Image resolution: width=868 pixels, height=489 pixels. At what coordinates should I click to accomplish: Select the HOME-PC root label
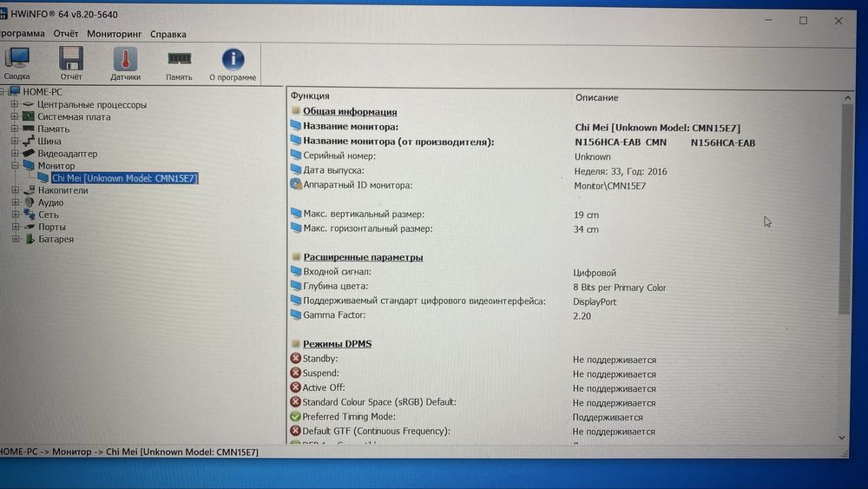[x=43, y=92]
